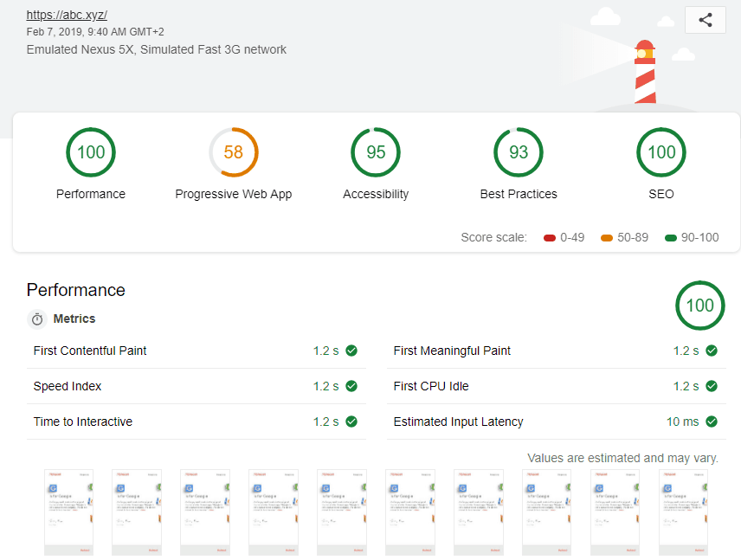The image size is (741, 560).
Task: Click the share report icon button
Action: tap(705, 20)
